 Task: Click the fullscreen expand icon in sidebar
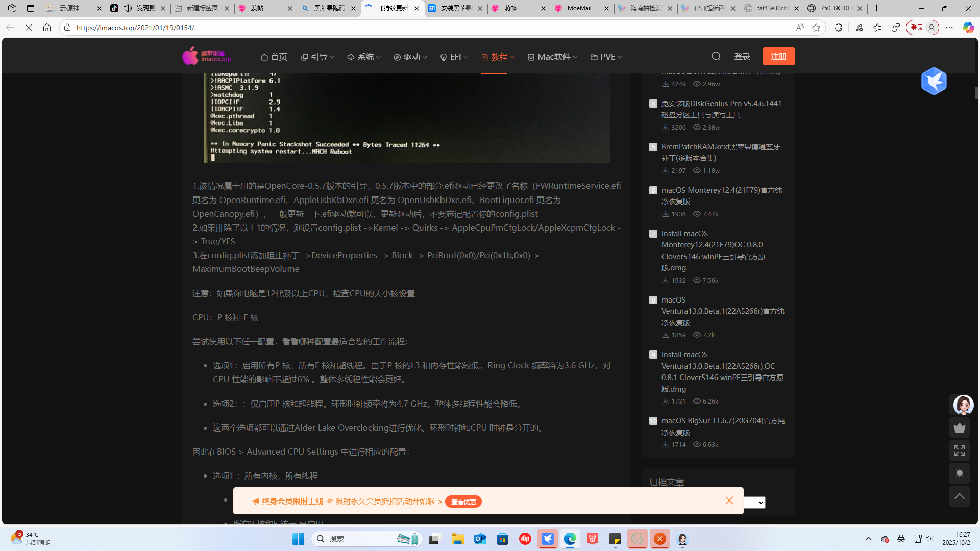pos(959,450)
